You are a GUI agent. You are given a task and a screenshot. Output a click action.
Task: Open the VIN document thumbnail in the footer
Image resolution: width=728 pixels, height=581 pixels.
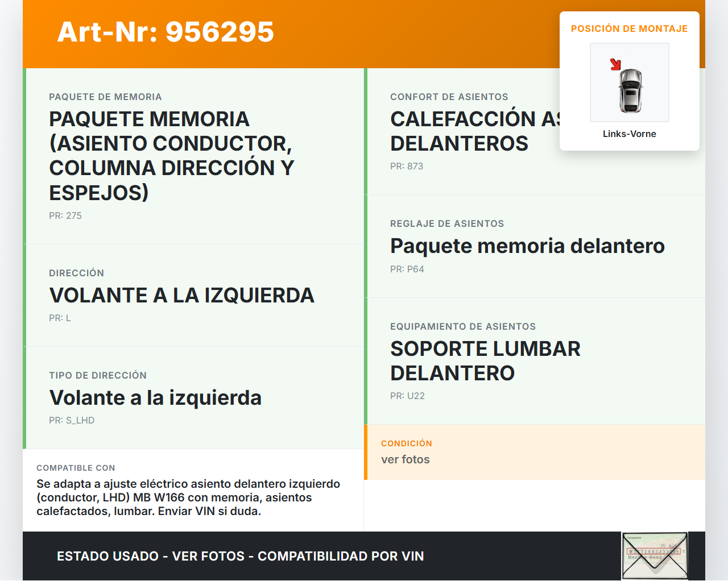[x=655, y=555]
